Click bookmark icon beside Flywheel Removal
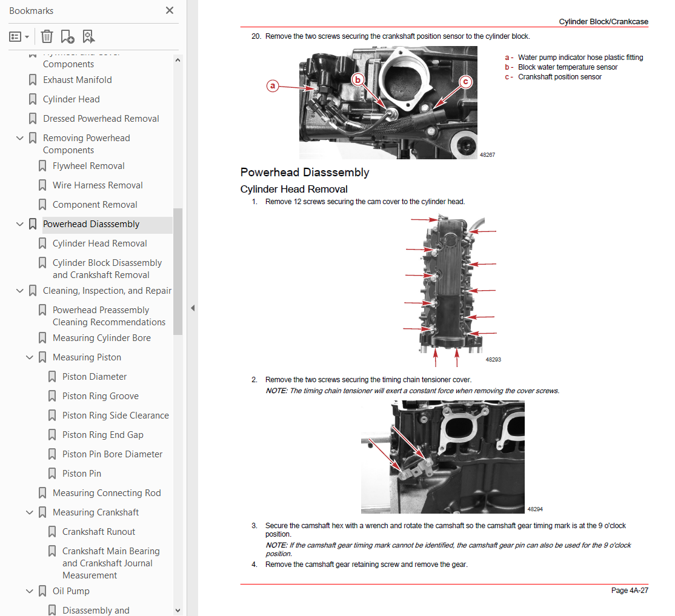Screen dimensions: 675x616 42,166
